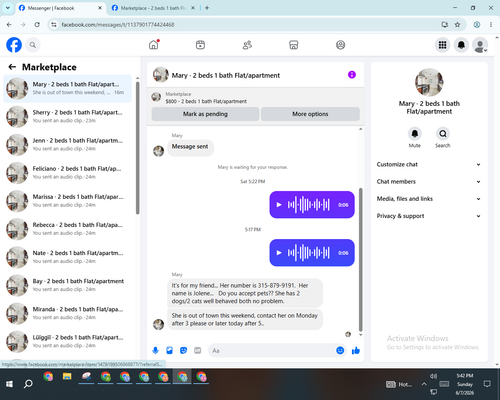Open Windows taskbar search
The image size is (500, 400).
[x=28, y=384]
